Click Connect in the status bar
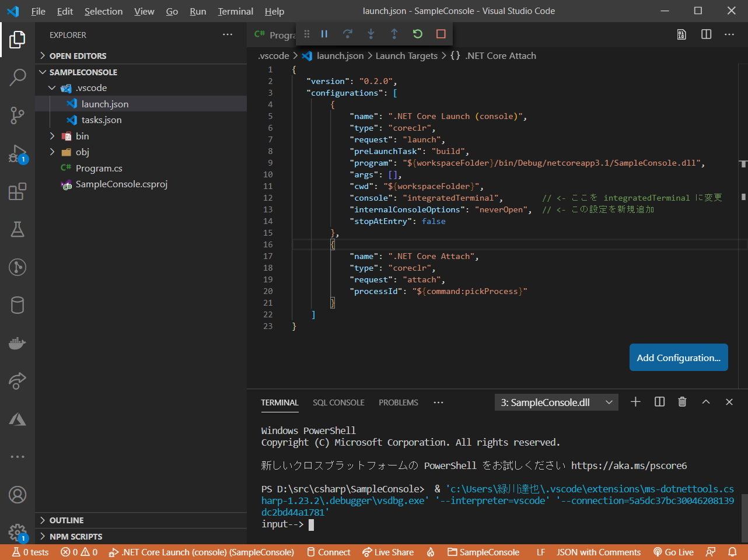Viewport: 748px width, 560px height. [x=328, y=552]
